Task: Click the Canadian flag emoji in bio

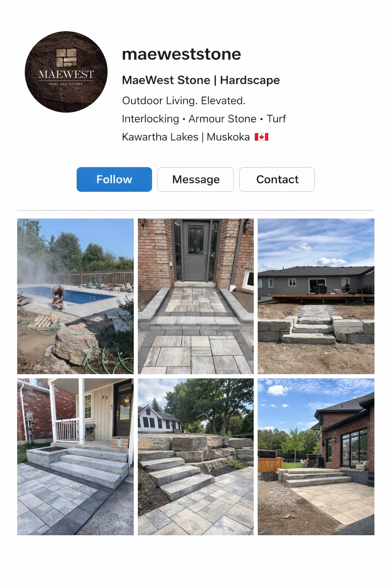Action: click(261, 137)
